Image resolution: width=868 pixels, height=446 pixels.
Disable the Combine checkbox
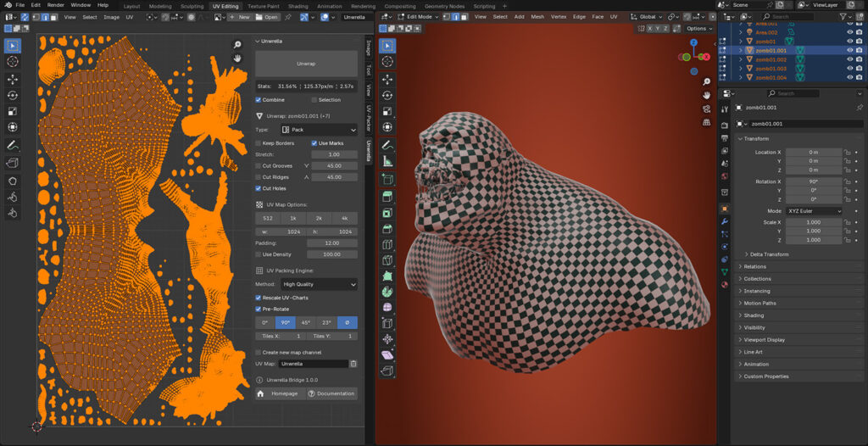pos(258,100)
